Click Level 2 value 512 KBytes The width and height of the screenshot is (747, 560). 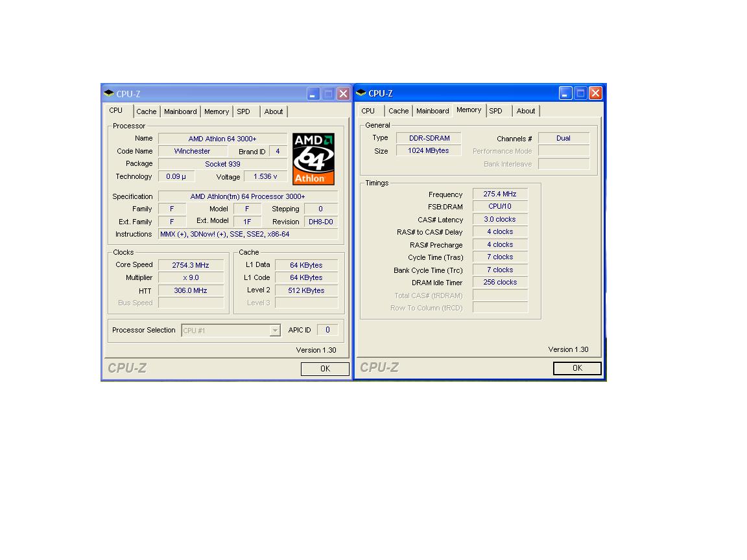[x=306, y=290]
